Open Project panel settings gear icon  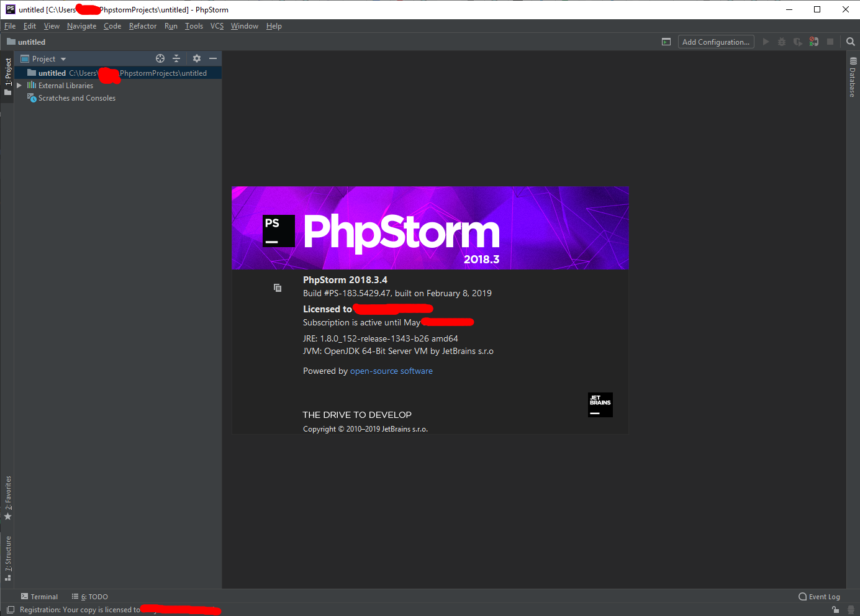coord(197,58)
